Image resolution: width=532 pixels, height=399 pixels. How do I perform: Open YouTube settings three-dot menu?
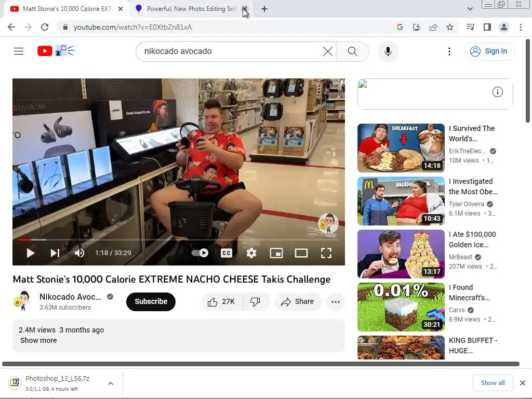449,51
